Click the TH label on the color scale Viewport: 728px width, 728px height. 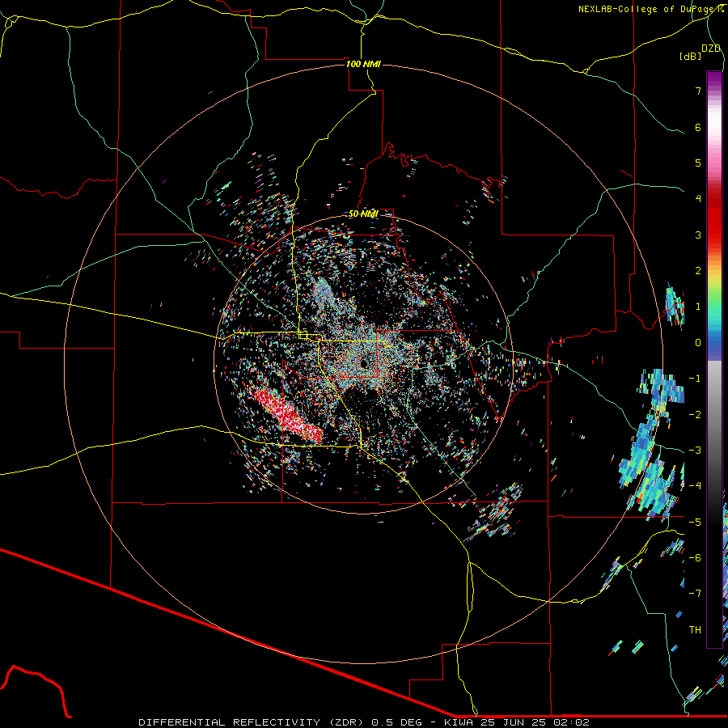pyautogui.click(x=695, y=630)
